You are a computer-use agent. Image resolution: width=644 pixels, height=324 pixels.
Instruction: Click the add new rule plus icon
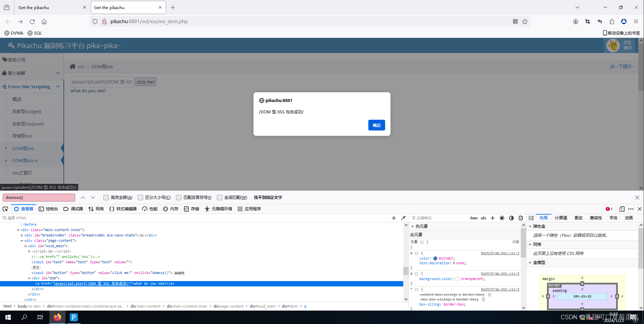coord(493,218)
